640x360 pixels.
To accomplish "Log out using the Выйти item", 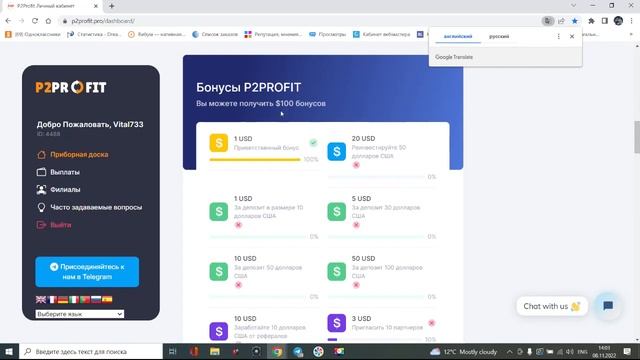I will pyautogui.click(x=54, y=224).
